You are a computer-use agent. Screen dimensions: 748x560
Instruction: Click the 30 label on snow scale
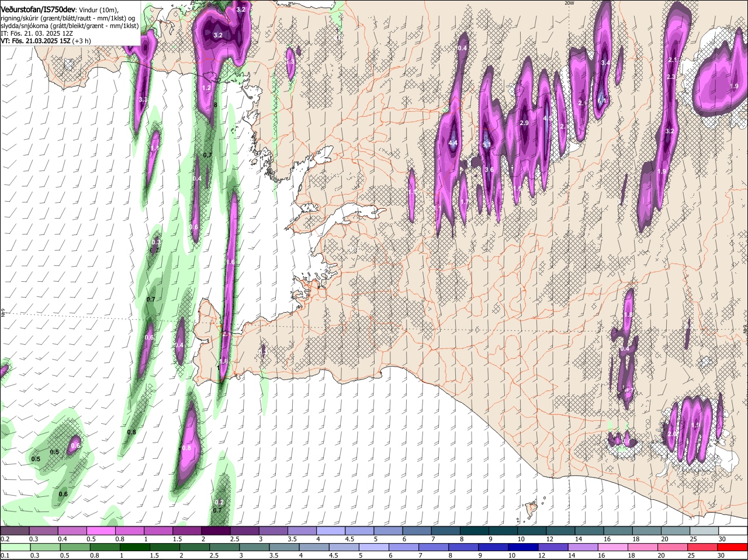coord(722,539)
